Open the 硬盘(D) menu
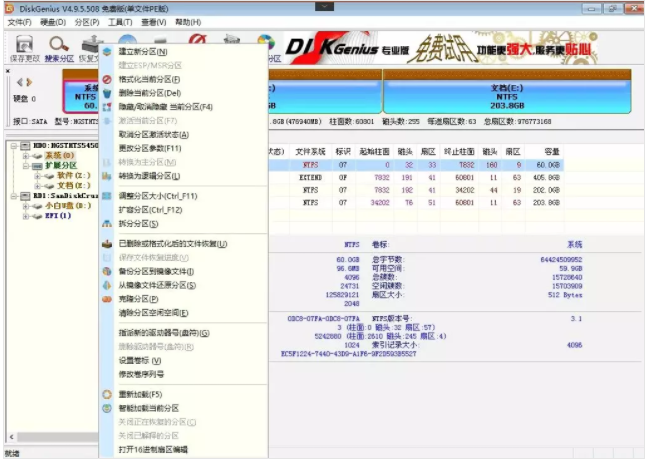 (x=53, y=22)
